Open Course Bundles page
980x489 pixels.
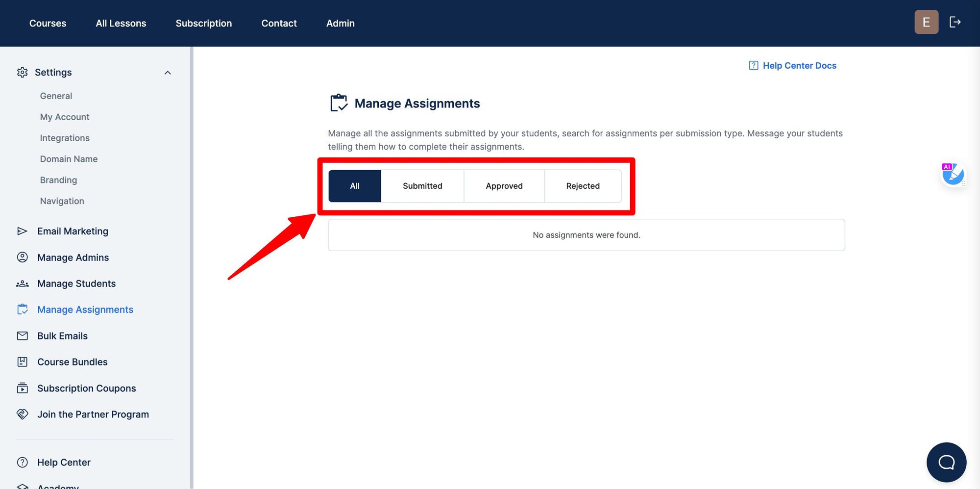73,362
